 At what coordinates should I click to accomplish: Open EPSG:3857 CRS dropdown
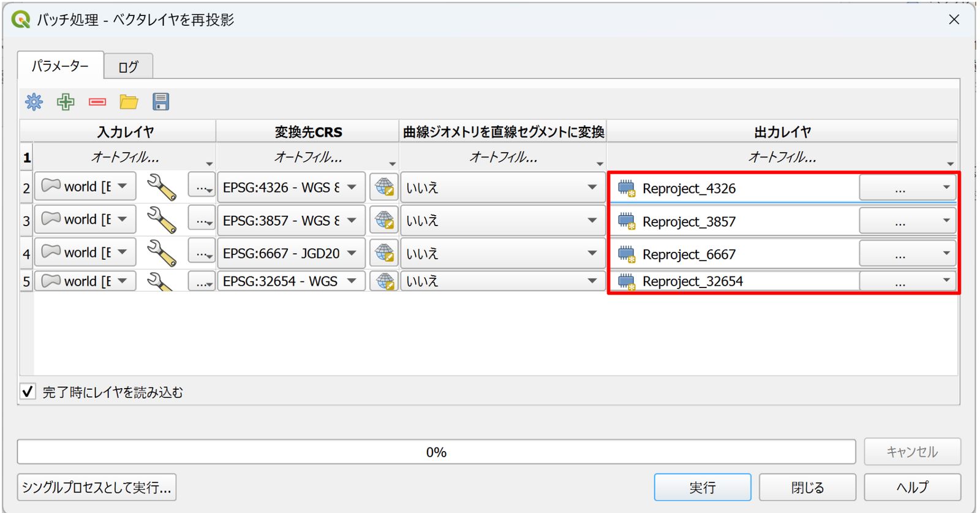click(x=291, y=220)
